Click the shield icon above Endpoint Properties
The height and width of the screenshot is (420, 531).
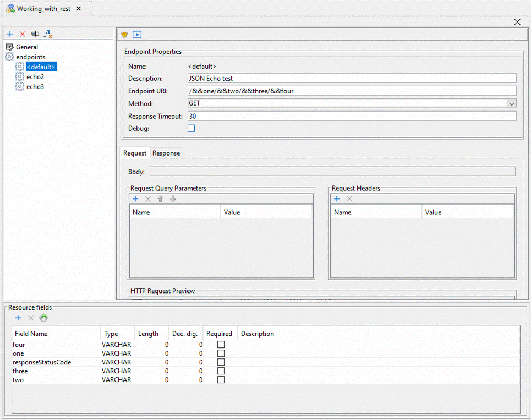[x=124, y=35]
